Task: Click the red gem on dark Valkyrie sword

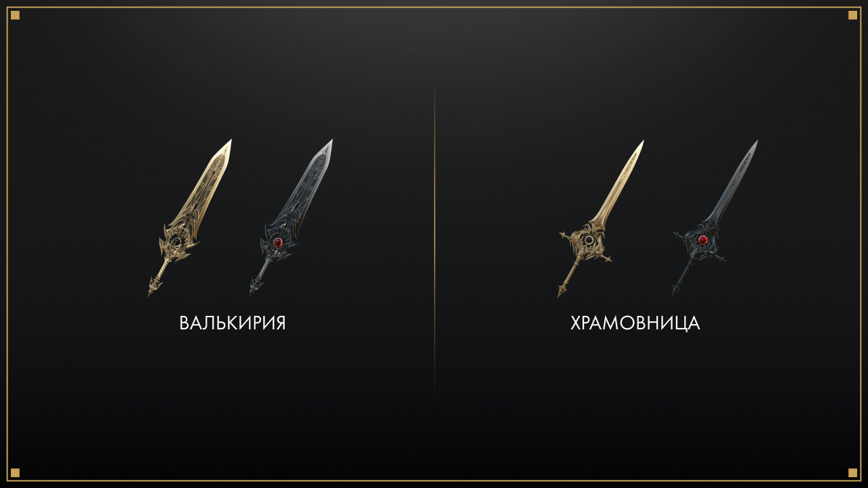Action: 277,242
